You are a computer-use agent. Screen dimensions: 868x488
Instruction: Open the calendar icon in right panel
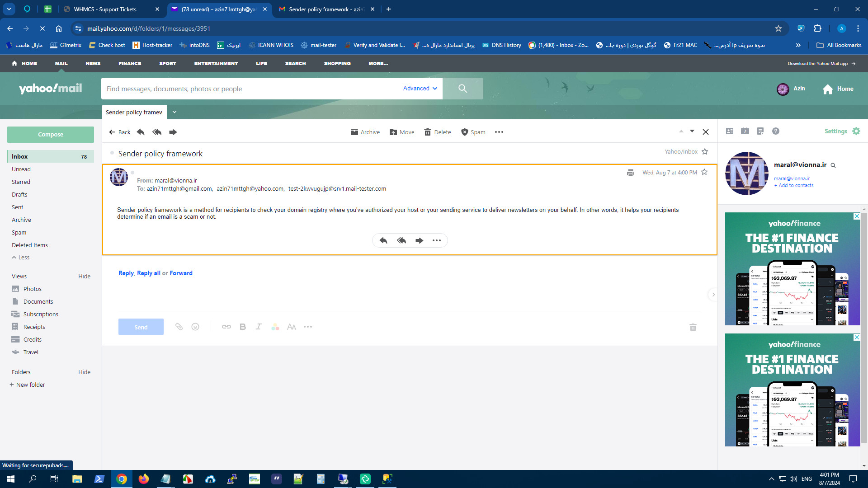745,131
